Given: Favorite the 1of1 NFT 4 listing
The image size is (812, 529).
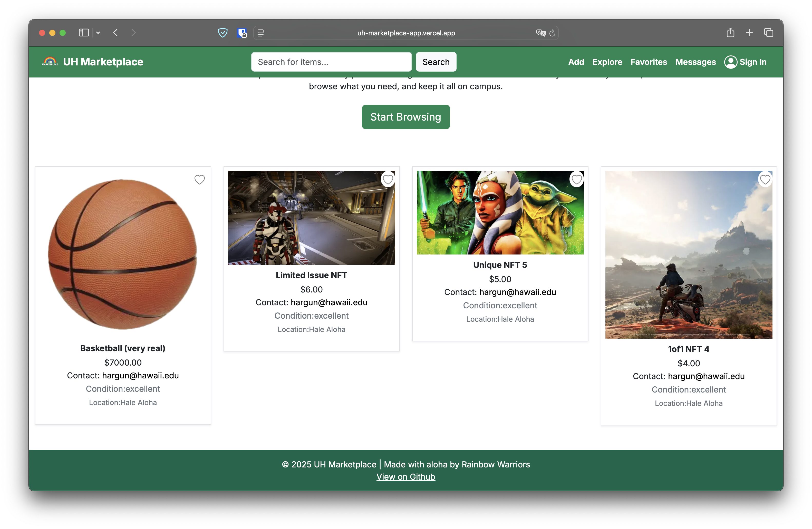Looking at the screenshot, I should coord(765,179).
